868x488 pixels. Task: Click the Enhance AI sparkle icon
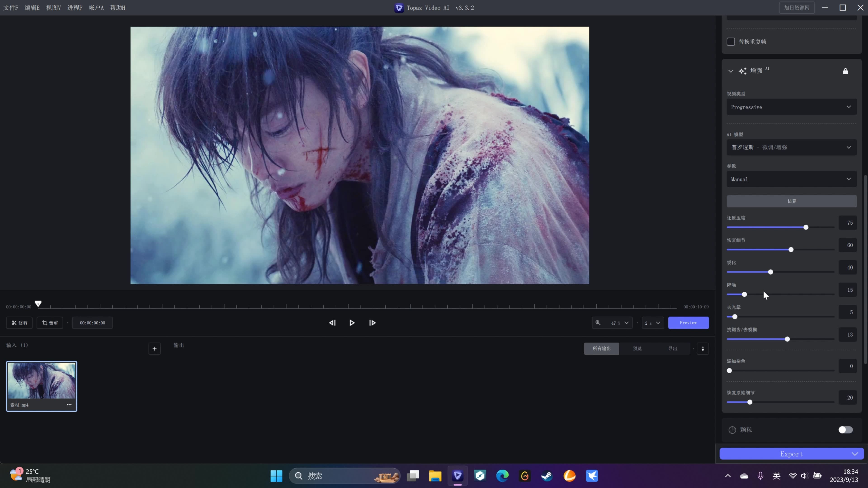pyautogui.click(x=743, y=71)
